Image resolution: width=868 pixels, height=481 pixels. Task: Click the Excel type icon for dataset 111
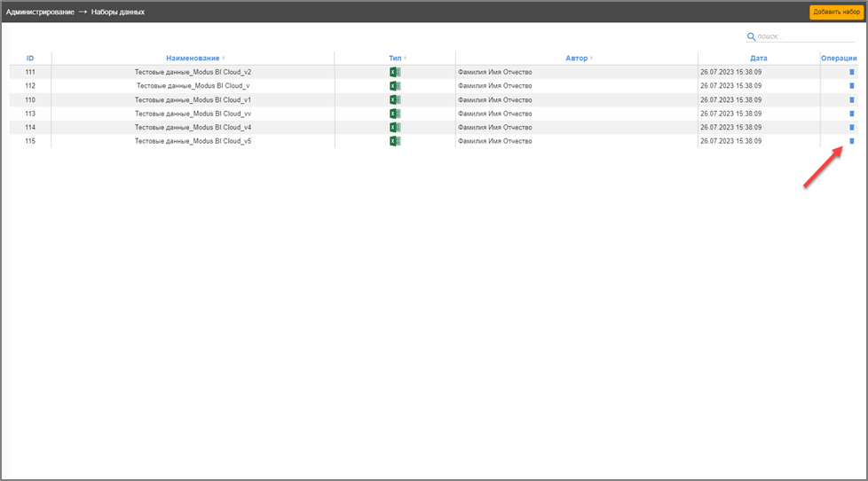pos(395,72)
